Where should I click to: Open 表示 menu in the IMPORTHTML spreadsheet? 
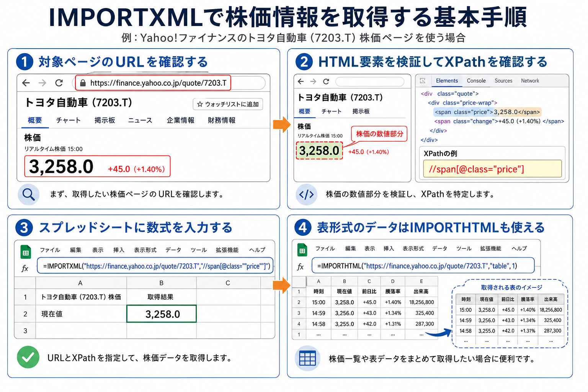click(370, 248)
